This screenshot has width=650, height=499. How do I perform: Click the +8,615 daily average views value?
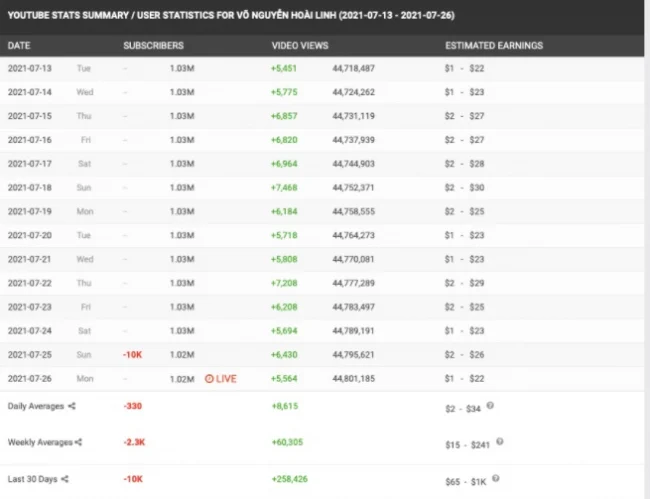[285, 406]
